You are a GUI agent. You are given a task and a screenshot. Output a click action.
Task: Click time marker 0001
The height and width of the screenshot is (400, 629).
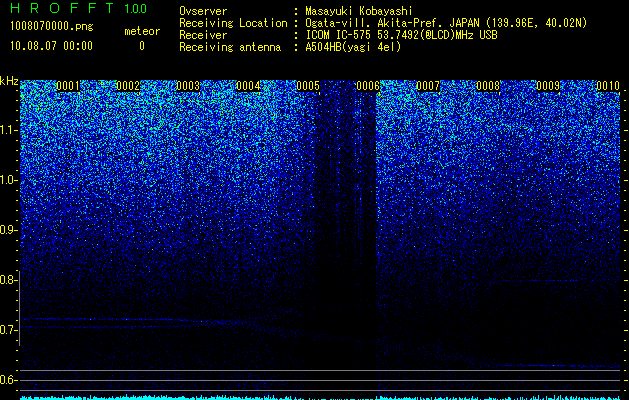68,86
